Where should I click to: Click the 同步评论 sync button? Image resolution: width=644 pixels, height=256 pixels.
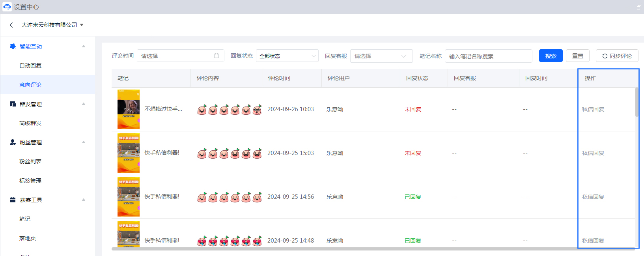[617, 56]
